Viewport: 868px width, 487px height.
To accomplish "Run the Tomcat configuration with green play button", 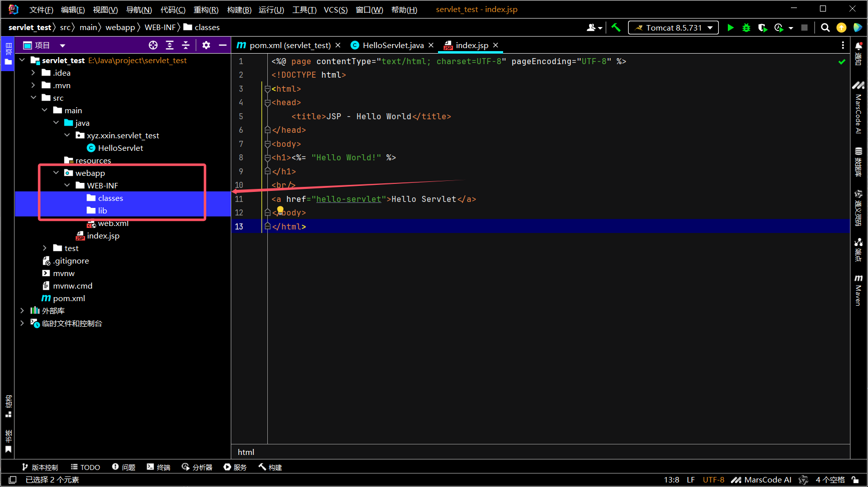I will pos(730,28).
